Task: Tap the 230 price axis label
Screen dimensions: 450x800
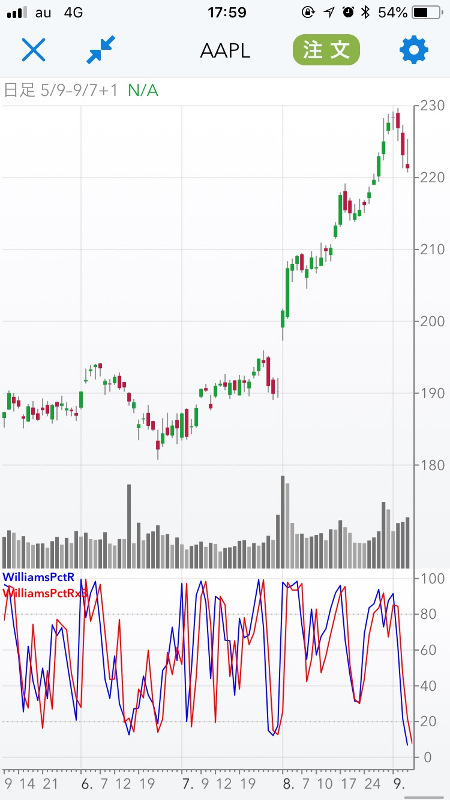Action: (432, 106)
